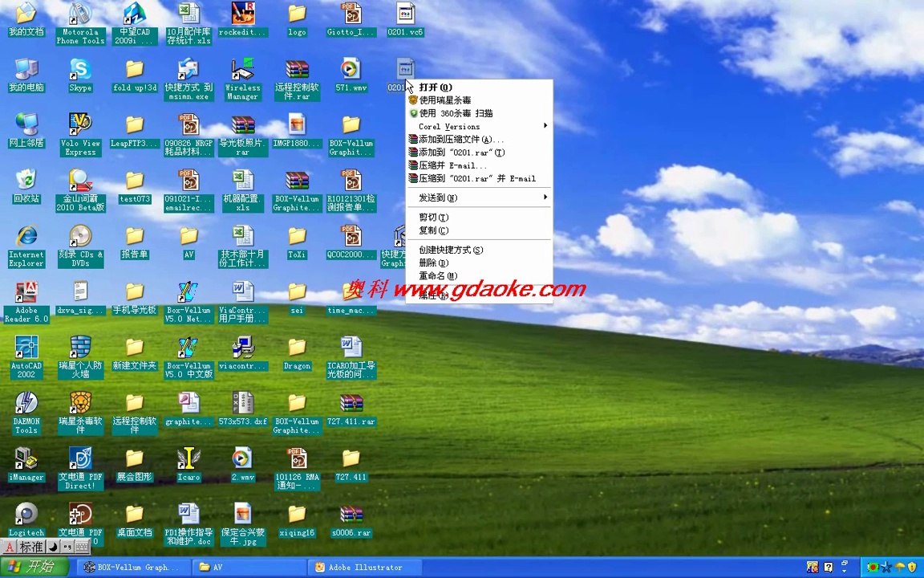Screen dimensions: 924x578
Task: Choose 打开 in the context menu
Action: (x=479, y=88)
